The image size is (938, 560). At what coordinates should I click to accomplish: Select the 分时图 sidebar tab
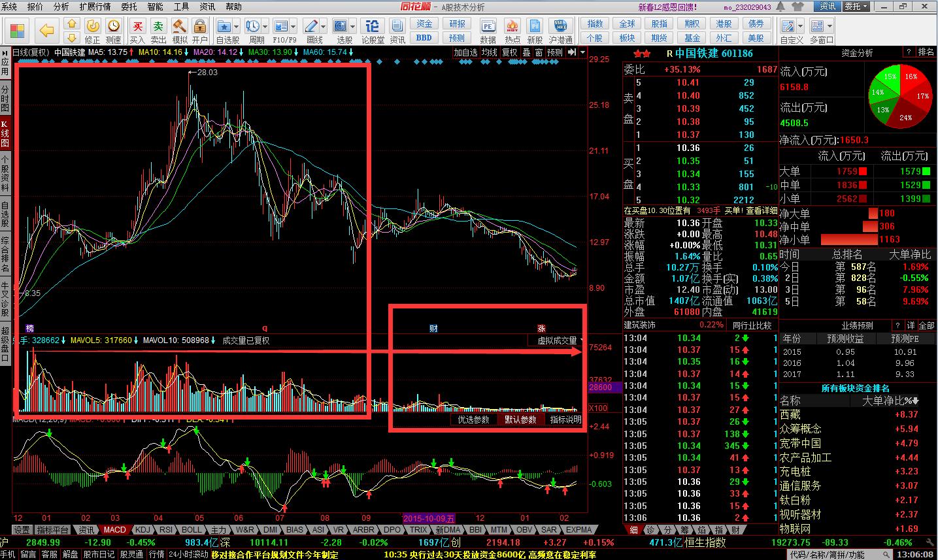(5, 99)
